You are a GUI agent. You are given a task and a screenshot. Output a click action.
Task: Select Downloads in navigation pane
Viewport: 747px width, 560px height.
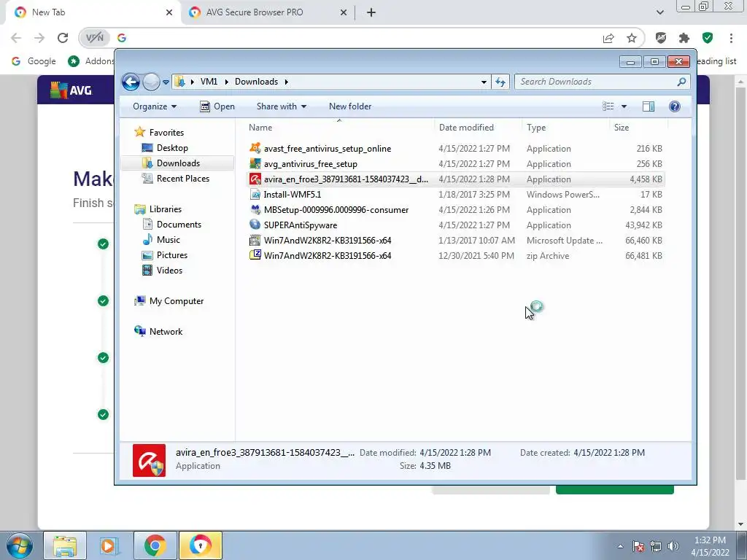[178, 163]
